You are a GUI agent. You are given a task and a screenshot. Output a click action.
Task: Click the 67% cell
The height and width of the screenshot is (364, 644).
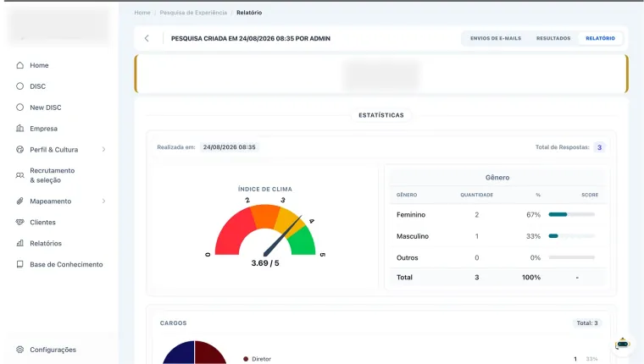(533, 215)
